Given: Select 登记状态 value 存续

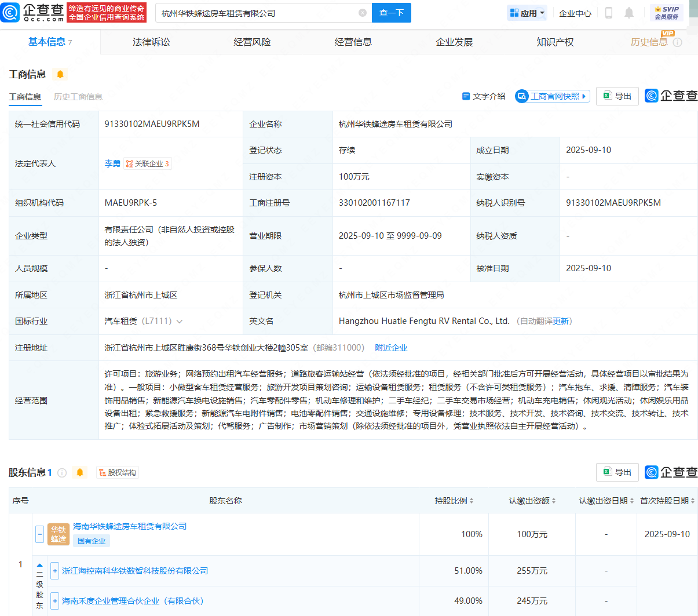Looking at the screenshot, I should [x=347, y=150].
